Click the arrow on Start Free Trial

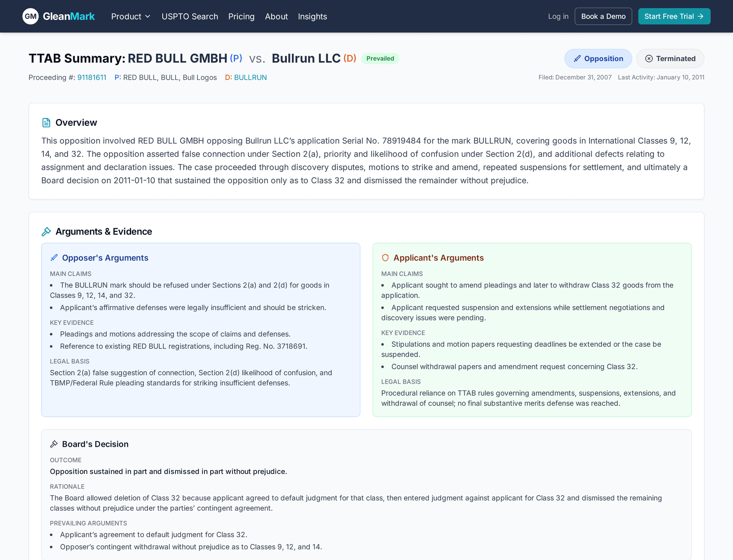click(700, 16)
